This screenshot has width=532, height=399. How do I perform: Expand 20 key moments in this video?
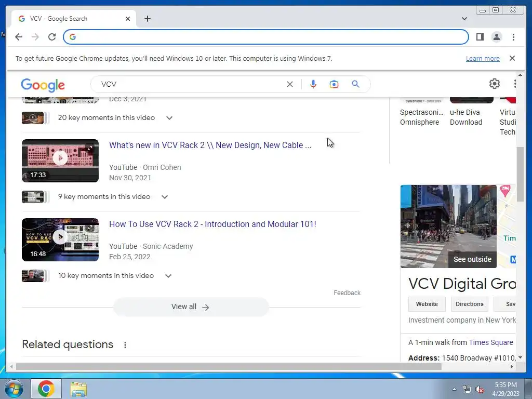click(169, 118)
